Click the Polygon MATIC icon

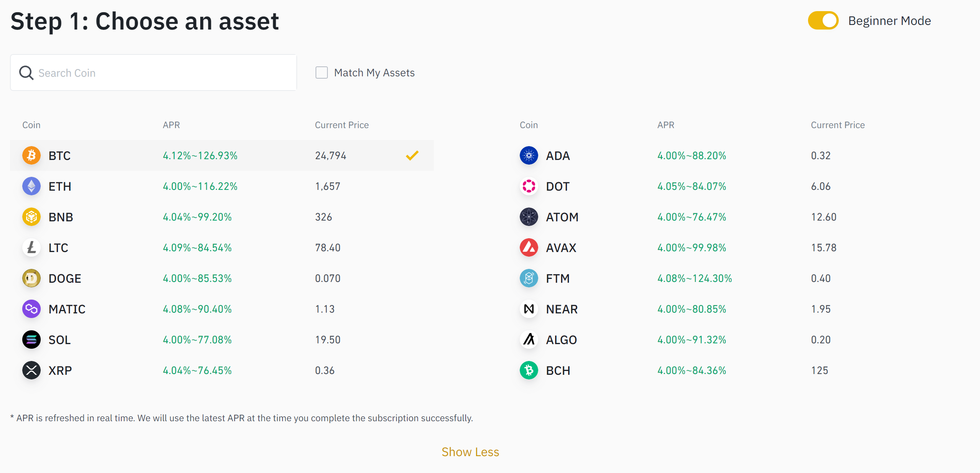(x=31, y=309)
